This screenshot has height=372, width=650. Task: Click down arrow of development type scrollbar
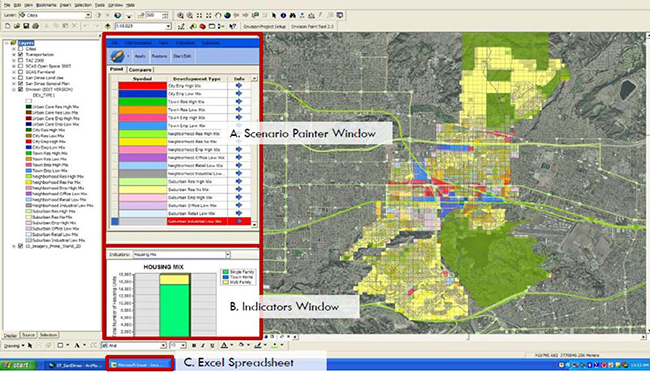[254, 224]
